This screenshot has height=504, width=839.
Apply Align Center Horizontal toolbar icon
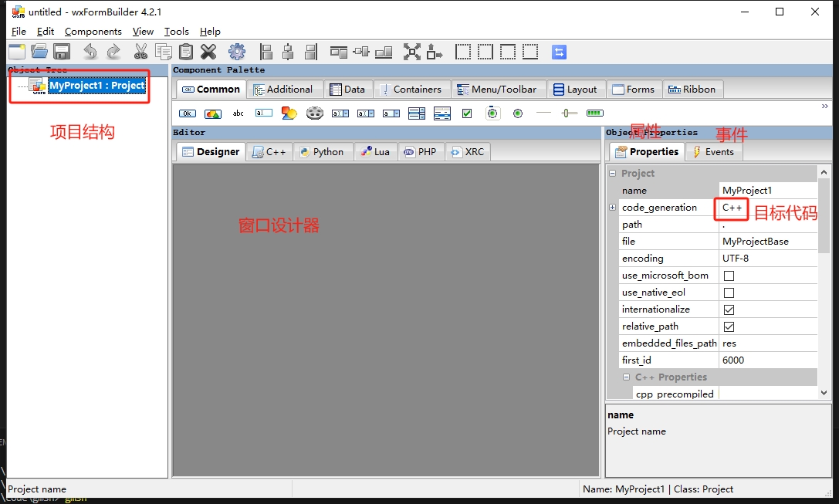pyautogui.click(x=288, y=52)
